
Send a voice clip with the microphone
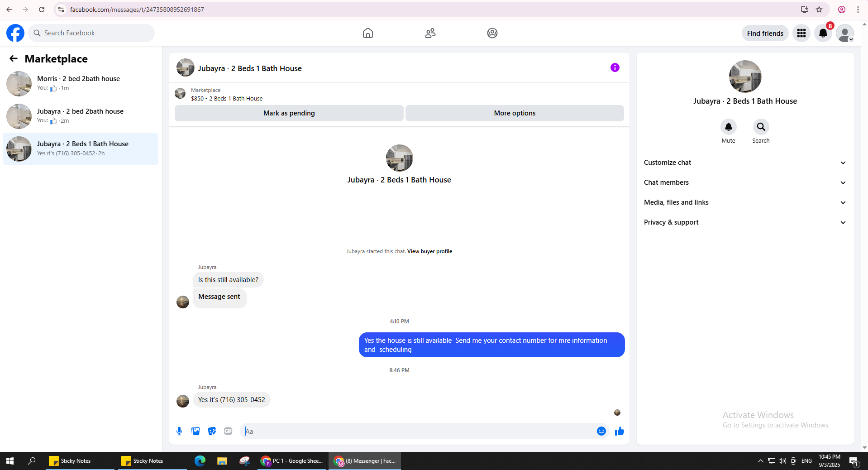click(x=179, y=431)
